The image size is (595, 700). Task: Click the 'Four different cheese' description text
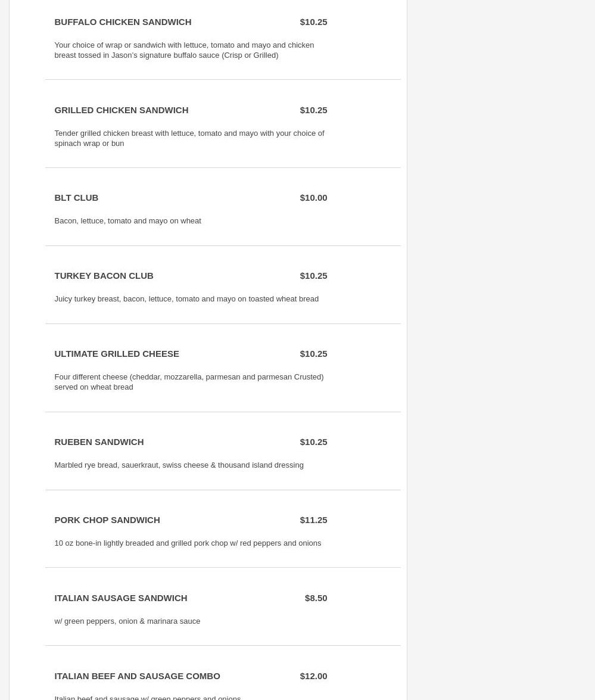coord(189,382)
